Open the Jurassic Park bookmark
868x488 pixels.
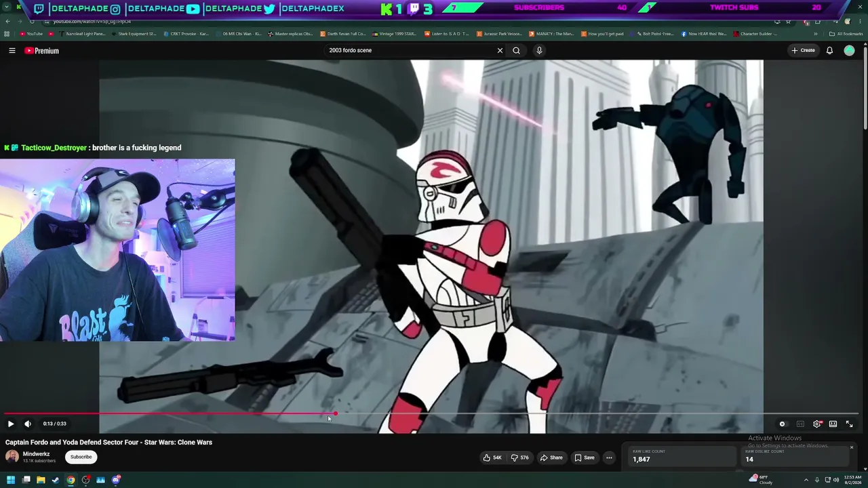coord(499,34)
